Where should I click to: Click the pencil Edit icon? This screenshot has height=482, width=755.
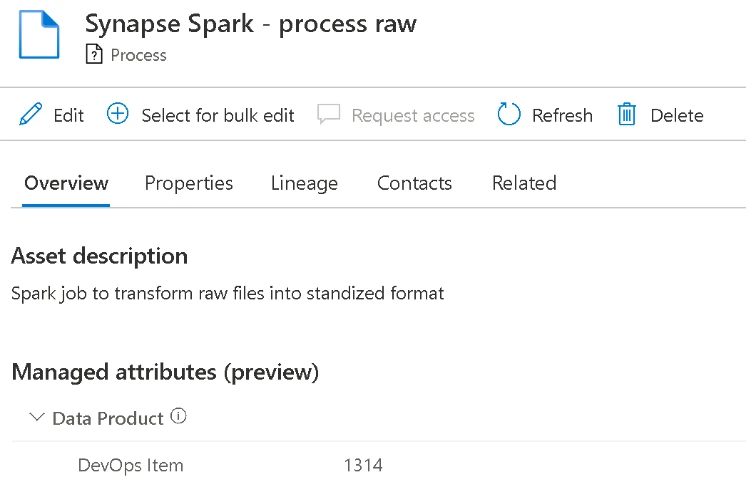point(31,115)
